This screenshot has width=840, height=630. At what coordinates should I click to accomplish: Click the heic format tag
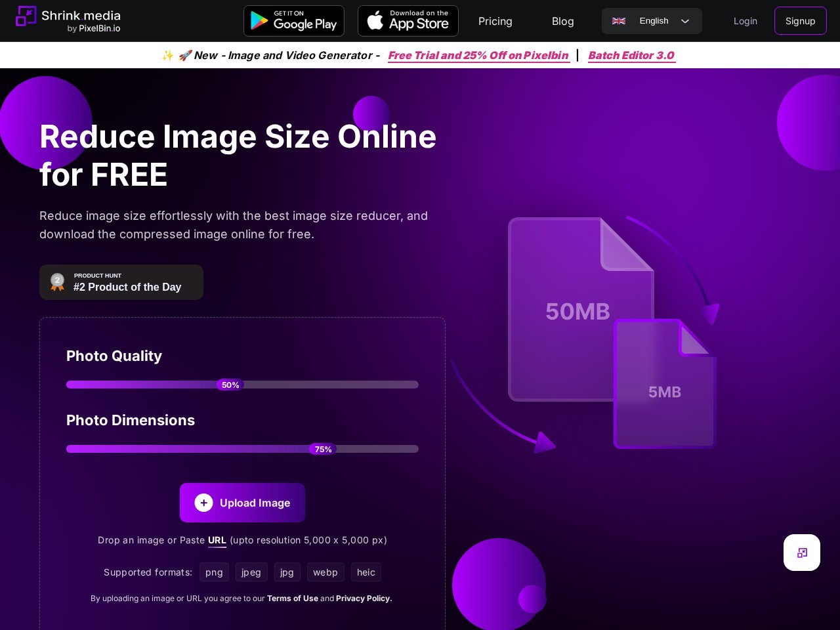[366, 572]
